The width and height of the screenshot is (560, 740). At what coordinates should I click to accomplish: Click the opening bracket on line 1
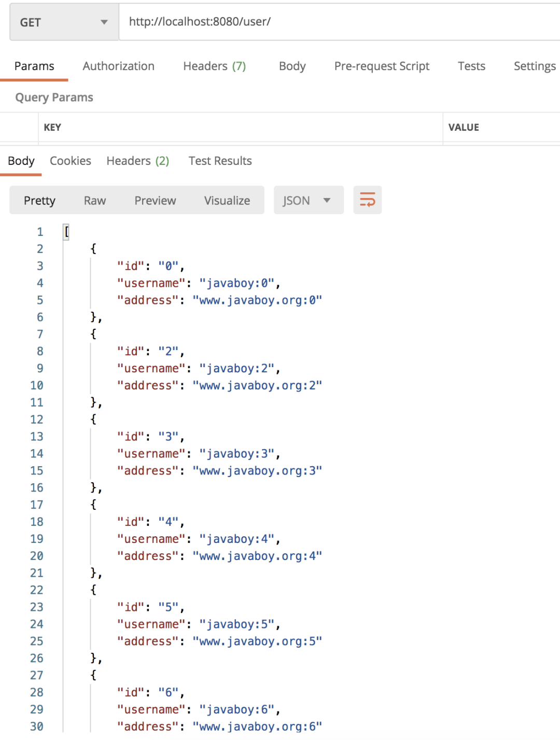coord(66,232)
